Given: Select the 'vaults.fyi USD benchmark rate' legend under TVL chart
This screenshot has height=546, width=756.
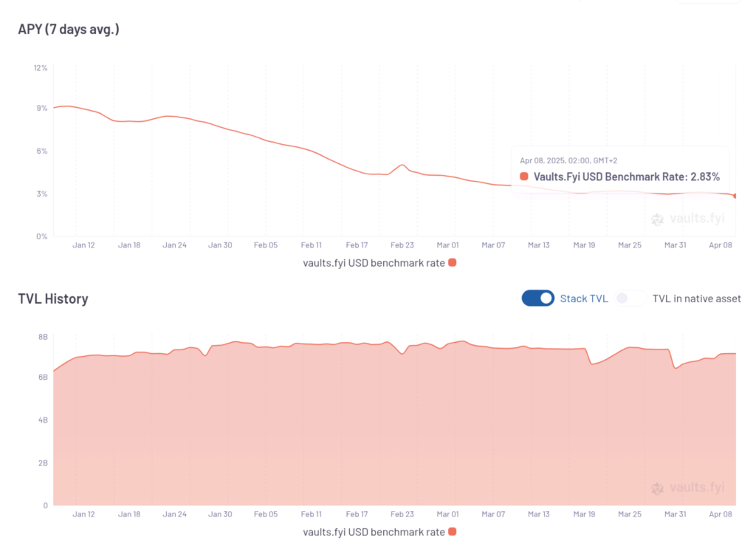Looking at the screenshot, I should point(380,531).
